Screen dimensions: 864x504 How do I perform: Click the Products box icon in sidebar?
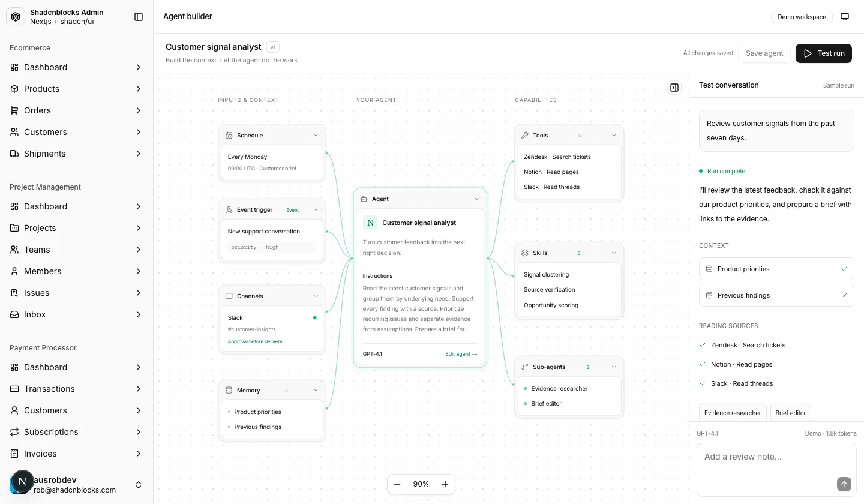(14, 89)
